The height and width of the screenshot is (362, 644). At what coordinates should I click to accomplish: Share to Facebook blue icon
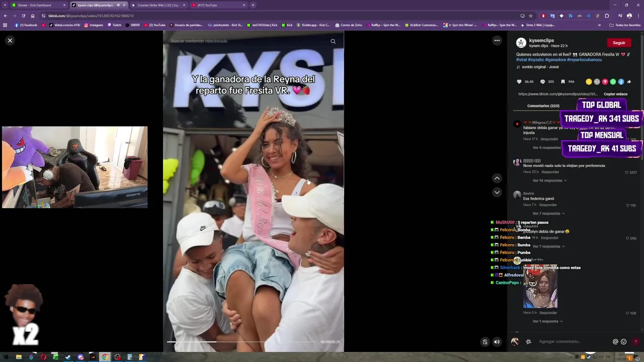[x=621, y=81]
